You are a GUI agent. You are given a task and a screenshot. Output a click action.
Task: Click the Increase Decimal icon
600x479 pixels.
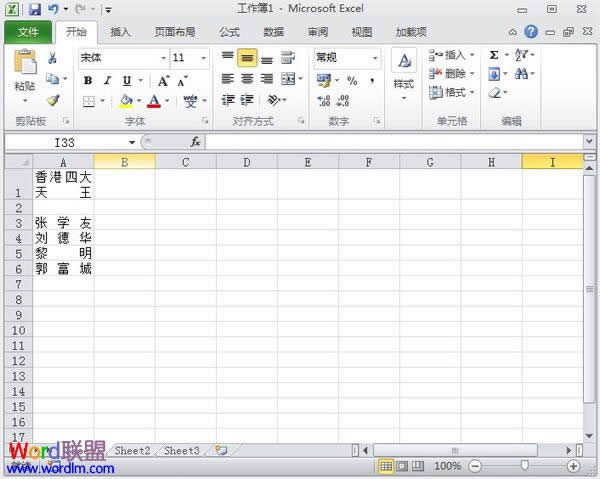(324, 101)
